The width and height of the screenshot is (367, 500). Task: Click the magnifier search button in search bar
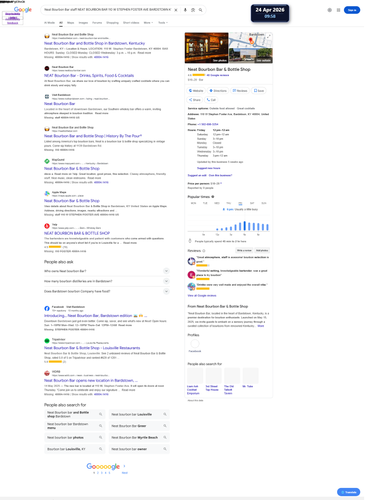(201, 10)
